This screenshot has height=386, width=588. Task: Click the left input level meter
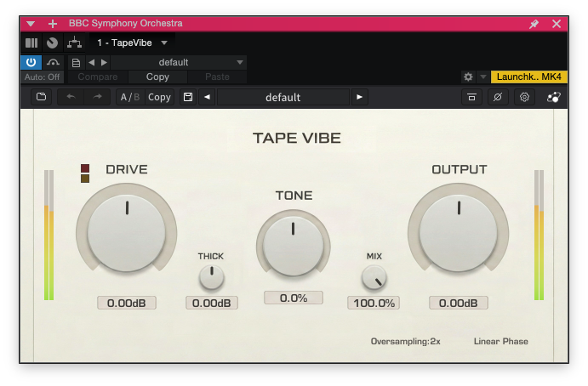click(49, 235)
